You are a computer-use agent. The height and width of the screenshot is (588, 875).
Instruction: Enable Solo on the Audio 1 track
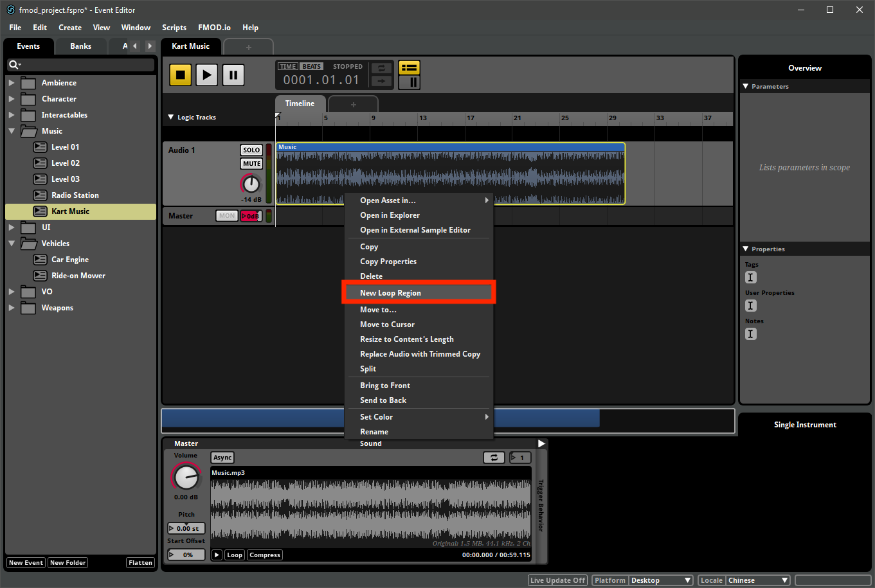point(251,149)
